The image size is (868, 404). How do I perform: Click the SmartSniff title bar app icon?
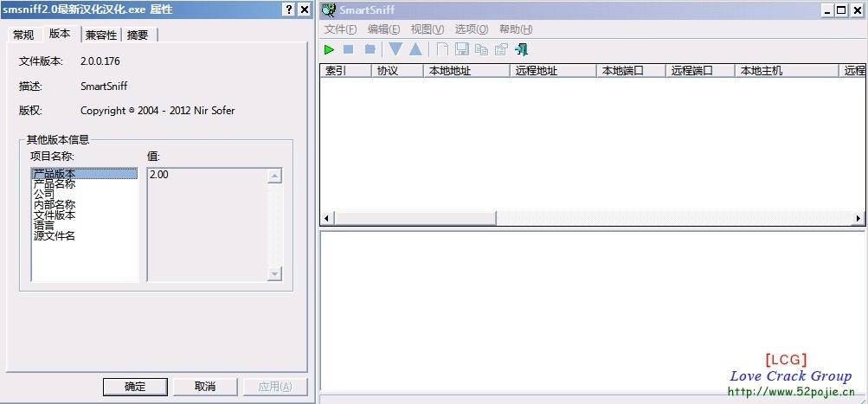tap(329, 10)
